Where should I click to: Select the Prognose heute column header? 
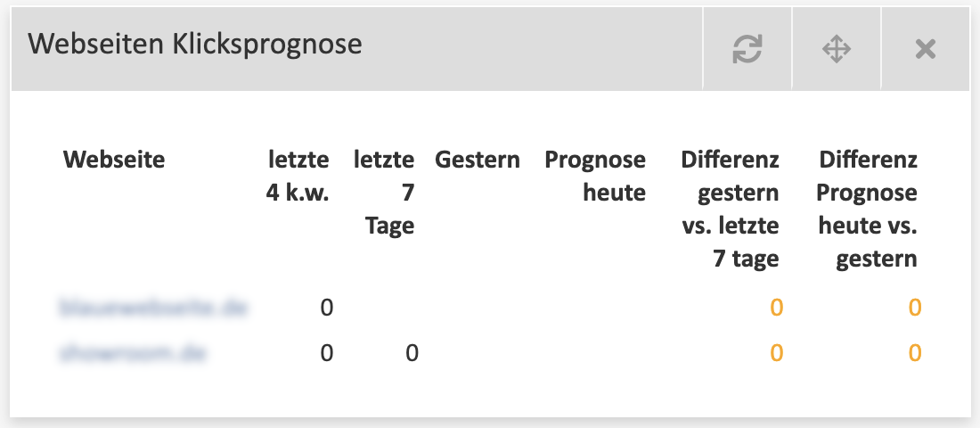pyautogui.click(x=595, y=176)
